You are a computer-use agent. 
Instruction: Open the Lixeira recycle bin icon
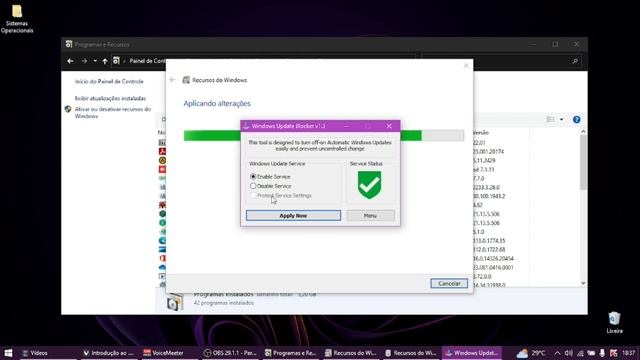(614, 322)
